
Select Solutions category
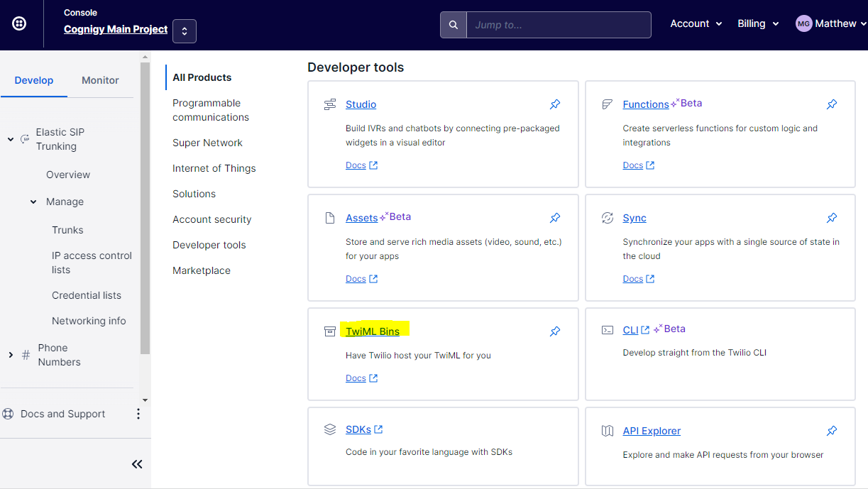[x=194, y=194]
